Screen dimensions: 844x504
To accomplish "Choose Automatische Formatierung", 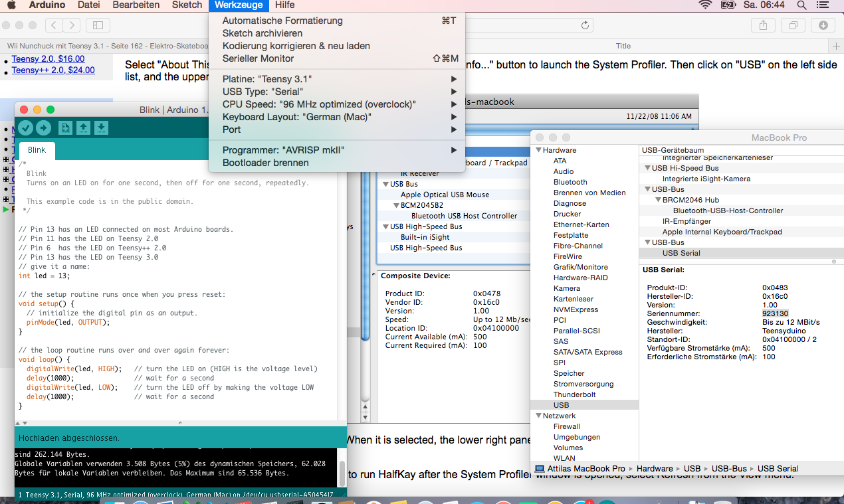I will [337, 21].
